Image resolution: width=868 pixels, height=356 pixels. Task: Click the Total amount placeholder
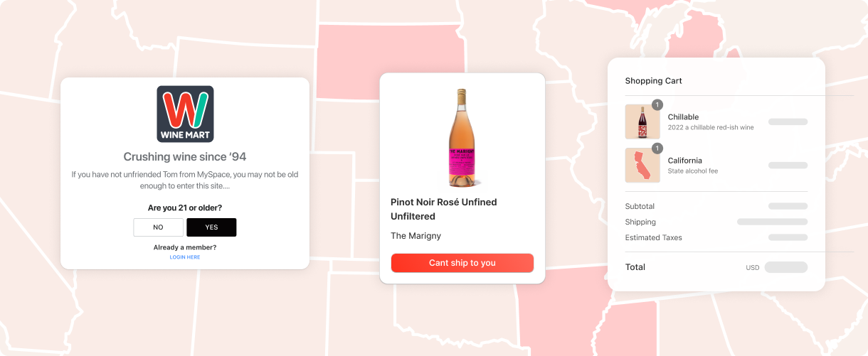(785, 267)
